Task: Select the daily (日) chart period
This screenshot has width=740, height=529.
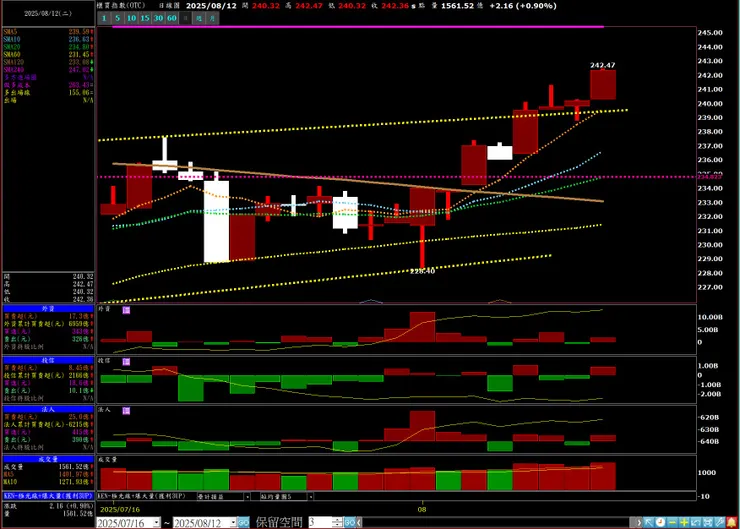Action: tap(185, 18)
